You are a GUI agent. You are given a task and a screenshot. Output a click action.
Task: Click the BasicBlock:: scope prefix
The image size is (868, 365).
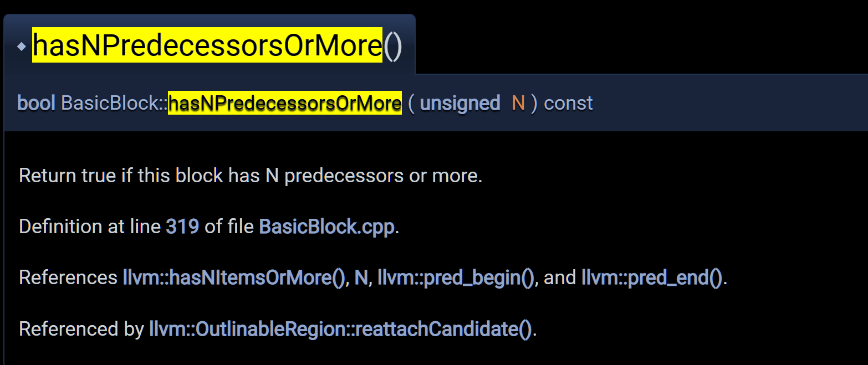115,103
